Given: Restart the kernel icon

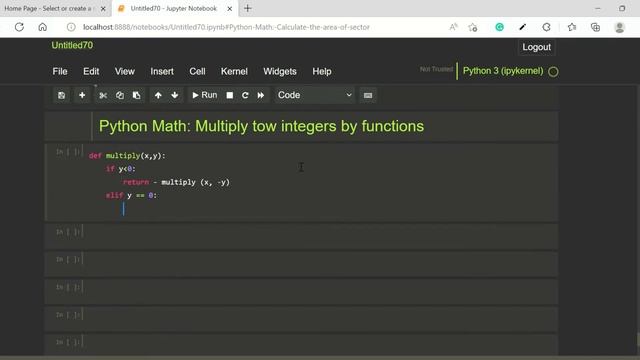Looking at the screenshot, I should (245, 95).
